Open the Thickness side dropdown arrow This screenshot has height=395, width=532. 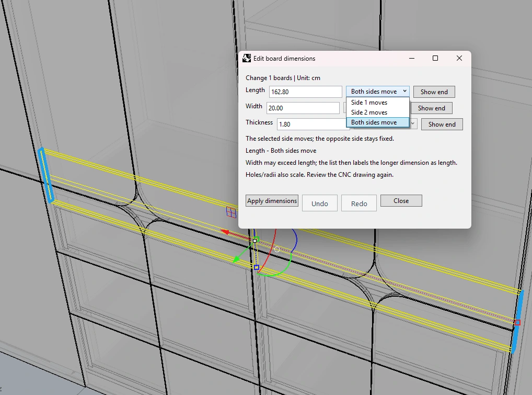[x=413, y=123]
